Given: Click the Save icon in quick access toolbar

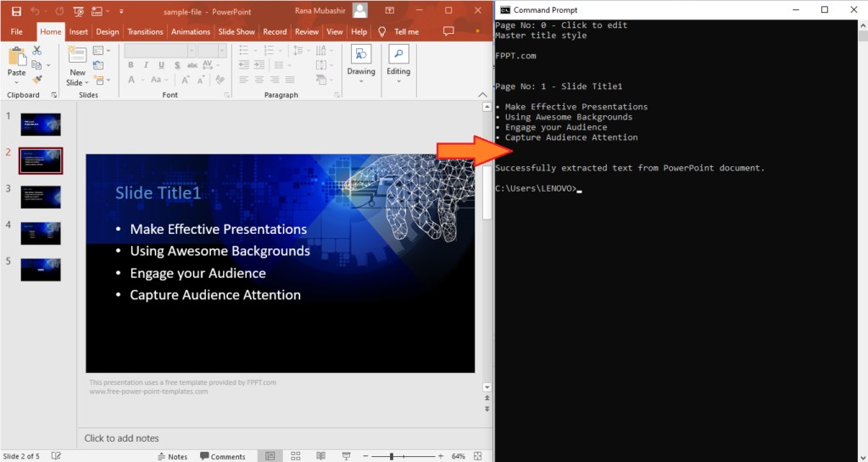Looking at the screenshot, I should pyautogui.click(x=16, y=10).
